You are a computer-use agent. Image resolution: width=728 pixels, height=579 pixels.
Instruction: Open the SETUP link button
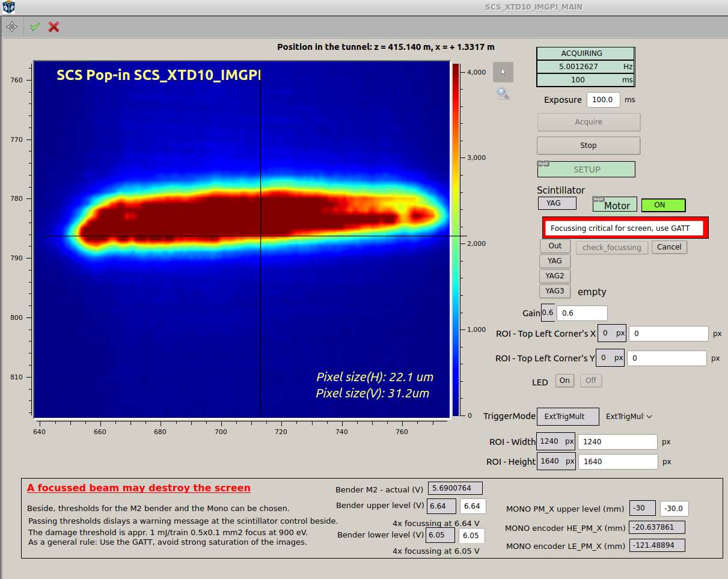coord(586,170)
